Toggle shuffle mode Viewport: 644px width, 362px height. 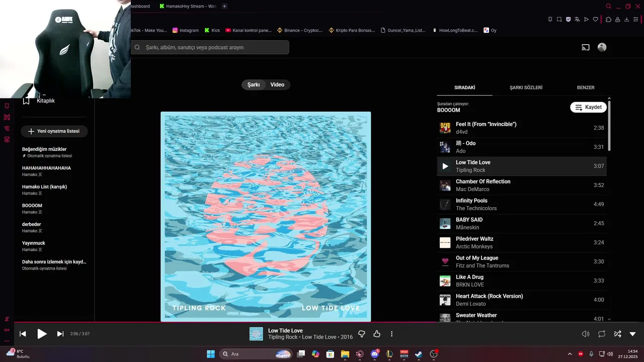pos(617,334)
